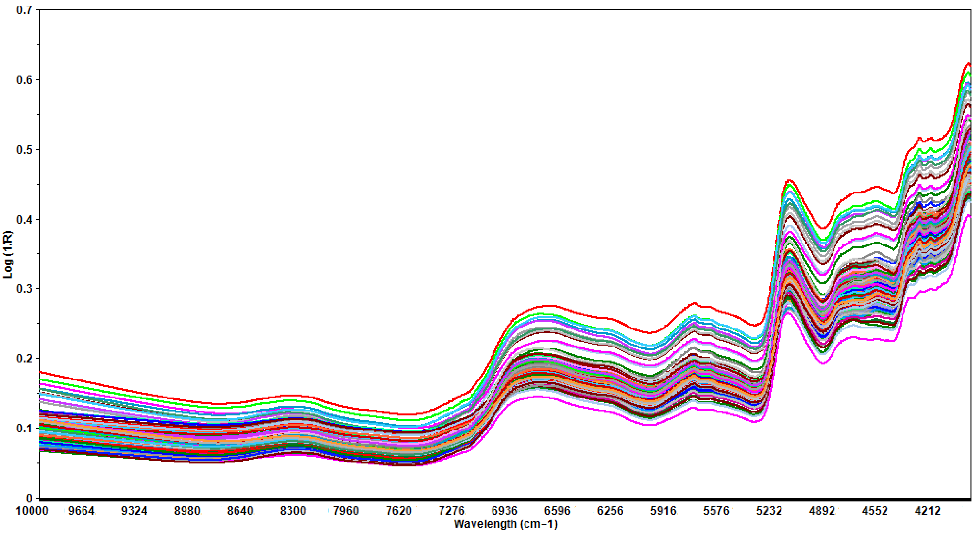Screen dimensions: 980x533
Task: Click the Log (1/R) y-axis title
Action: [x=8, y=255]
